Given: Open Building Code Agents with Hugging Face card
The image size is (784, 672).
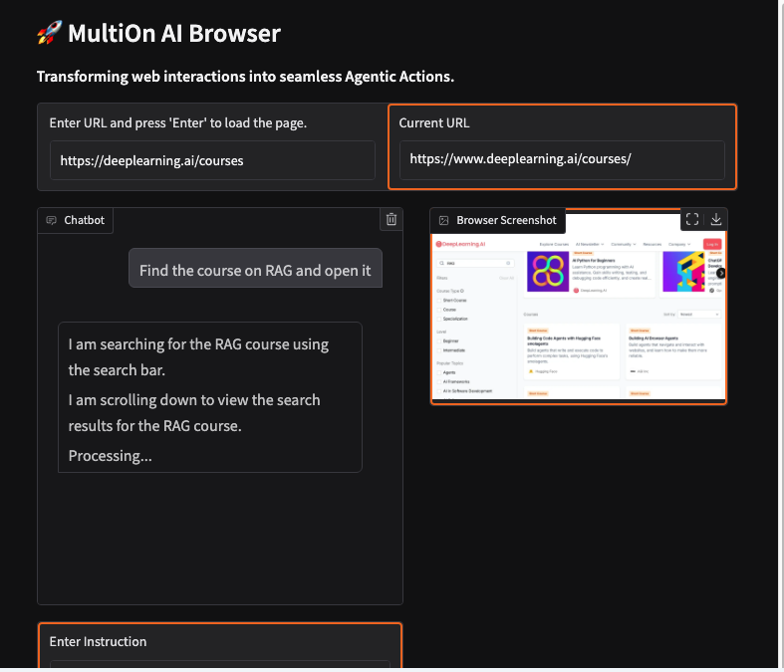Looking at the screenshot, I should pos(571,350).
